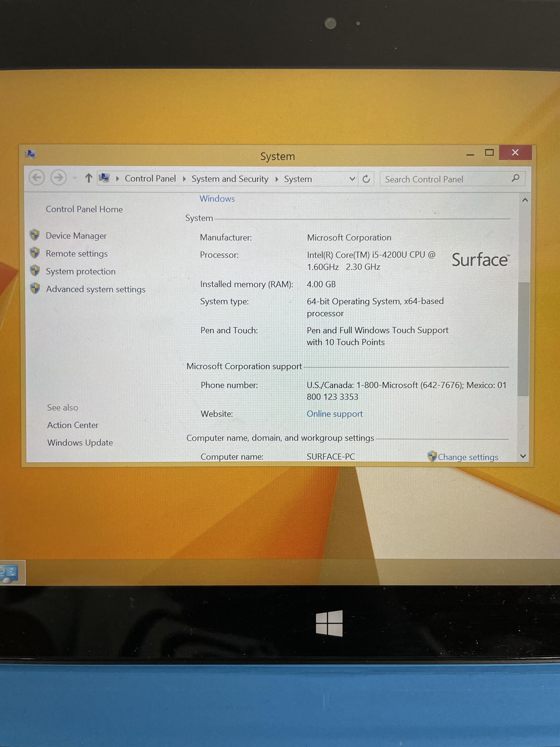Maximize the System window
The height and width of the screenshot is (747, 560).
(x=489, y=153)
